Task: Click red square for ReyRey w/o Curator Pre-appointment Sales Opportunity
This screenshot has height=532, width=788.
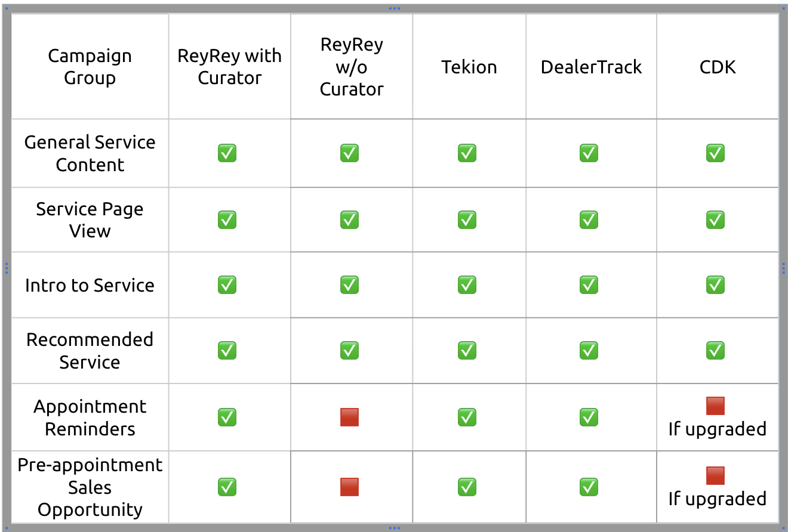Action: coord(349,487)
